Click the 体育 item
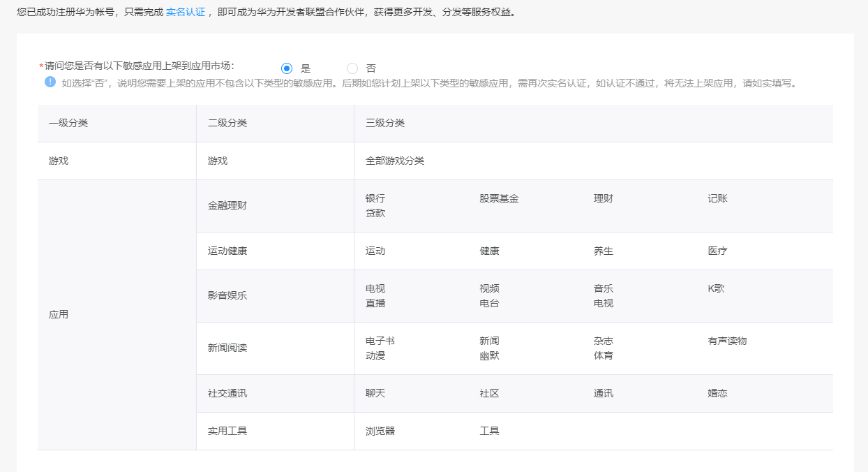This screenshot has width=868, height=472. coord(604,355)
